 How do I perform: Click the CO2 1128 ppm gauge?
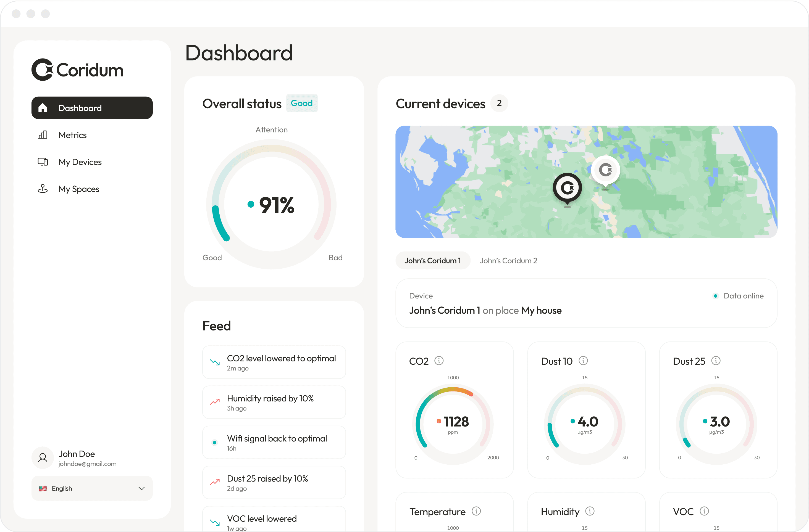click(x=453, y=424)
